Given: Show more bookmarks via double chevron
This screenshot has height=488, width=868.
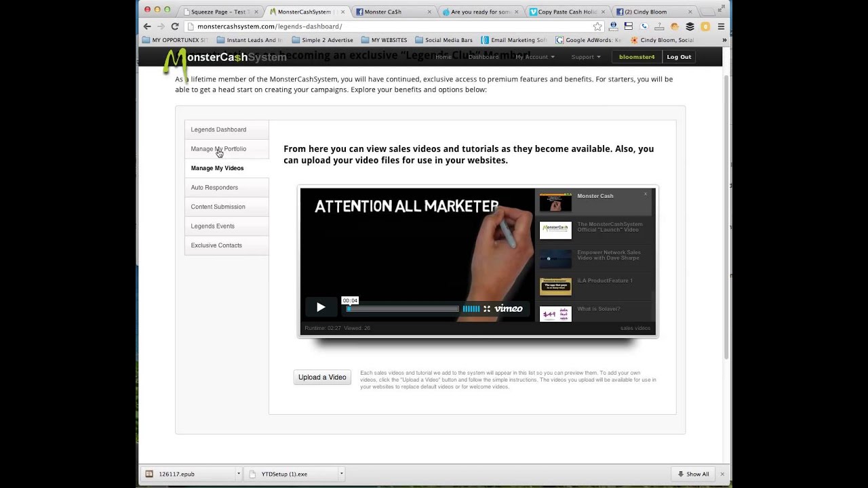Looking at the screenshot, I should point(724,40).
